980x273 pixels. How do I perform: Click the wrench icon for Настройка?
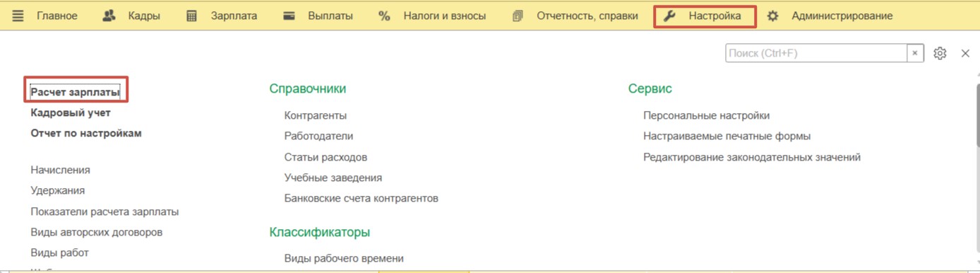[669, 16]
